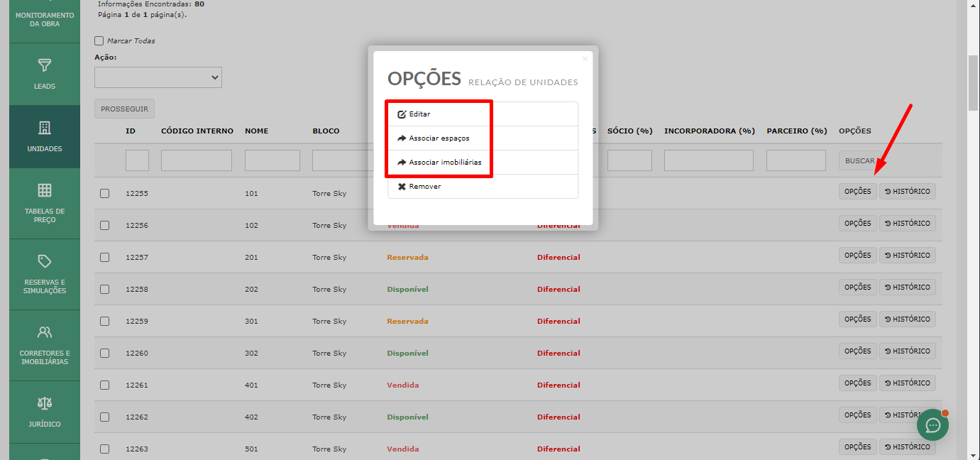Tick the checkbox for unit 12255
Viewport: 980px width, 460px height.
coord(104,193)
